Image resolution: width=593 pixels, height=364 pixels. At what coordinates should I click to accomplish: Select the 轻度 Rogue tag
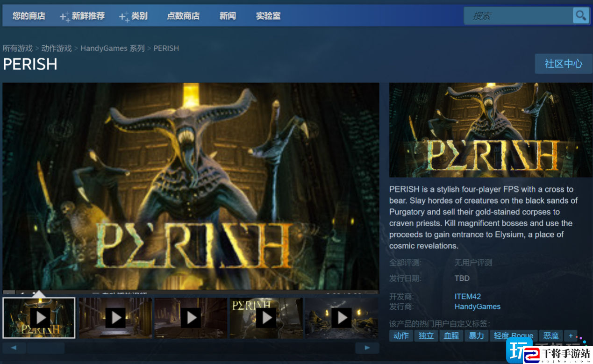pos(514,335)
